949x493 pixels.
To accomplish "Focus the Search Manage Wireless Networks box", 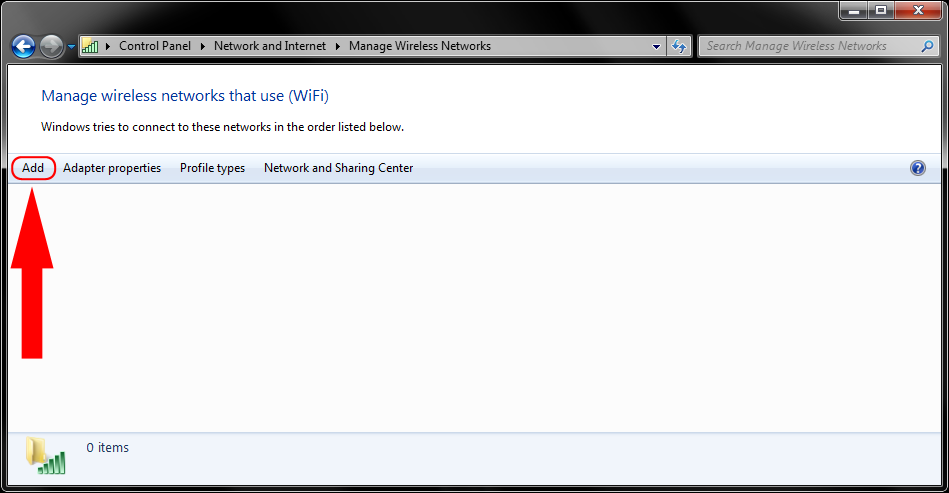I will (810, 46).
